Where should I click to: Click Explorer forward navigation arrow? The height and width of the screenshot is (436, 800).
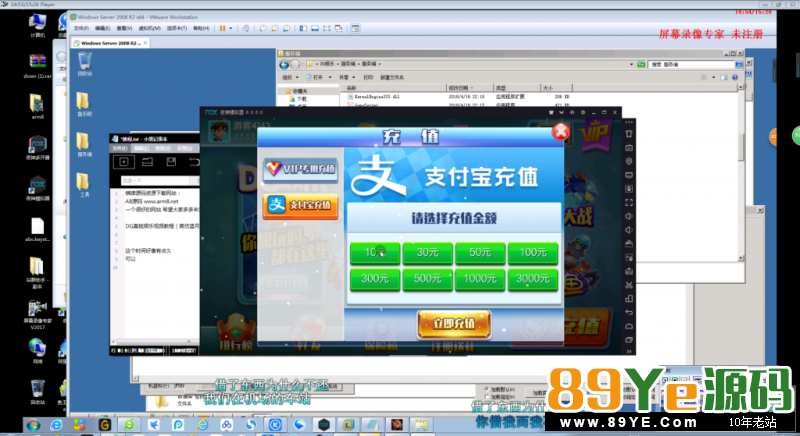coord(295,65)
